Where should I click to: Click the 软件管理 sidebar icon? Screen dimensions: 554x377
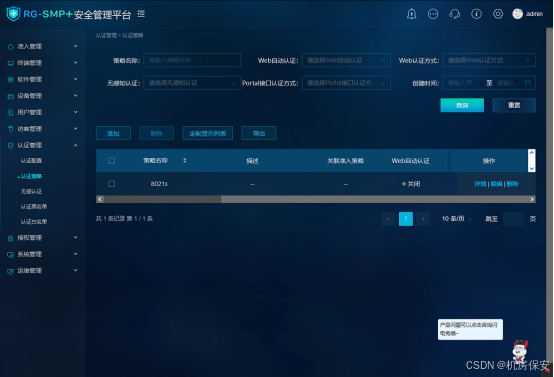tap(11, 79)
